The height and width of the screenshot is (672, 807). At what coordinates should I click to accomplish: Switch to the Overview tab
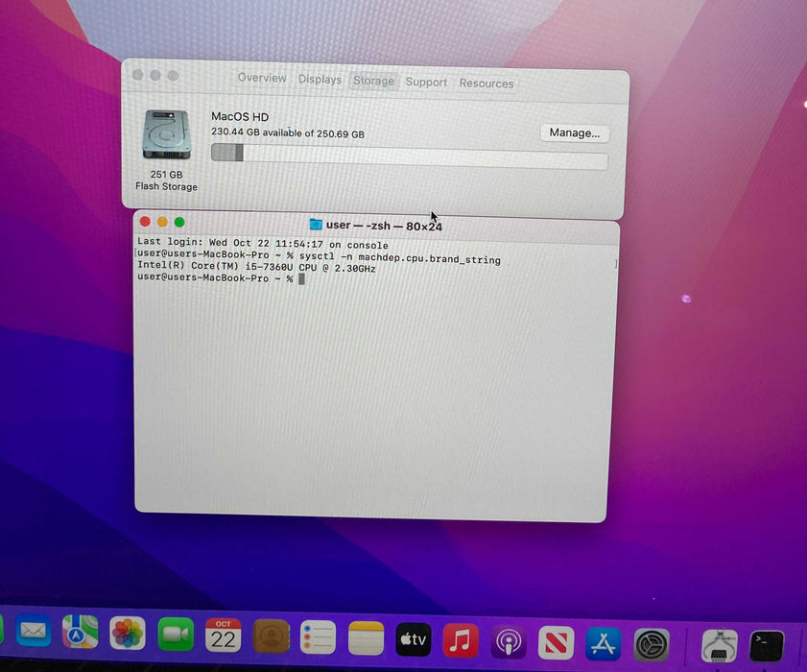tap(262, 79)
